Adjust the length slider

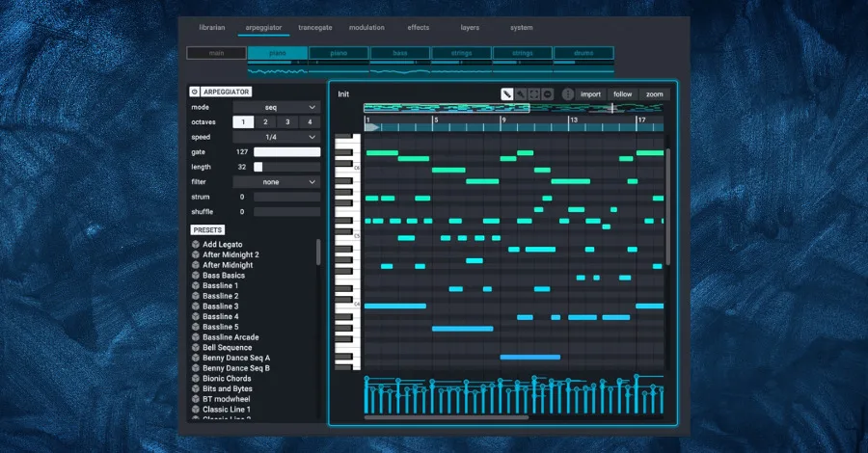click(286, 167)
